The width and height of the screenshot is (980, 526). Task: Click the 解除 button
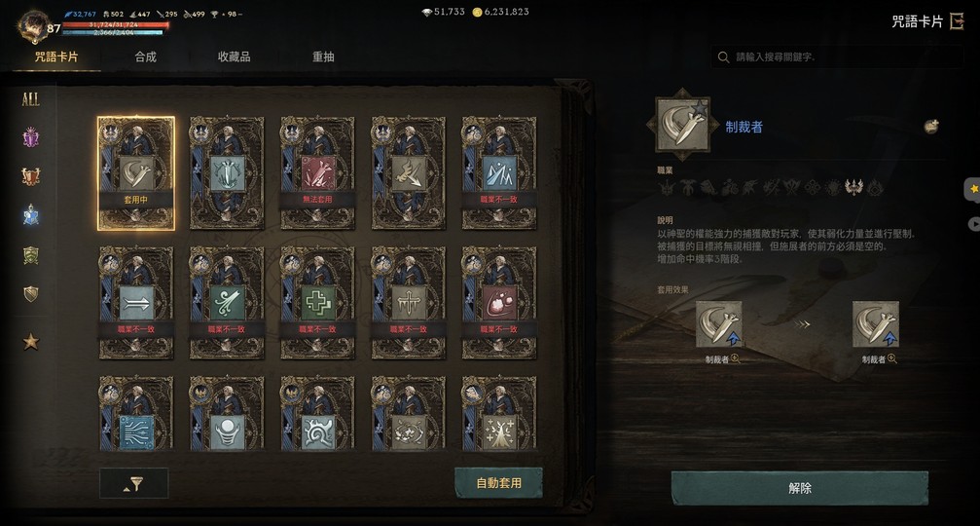(x=799, y=488)
